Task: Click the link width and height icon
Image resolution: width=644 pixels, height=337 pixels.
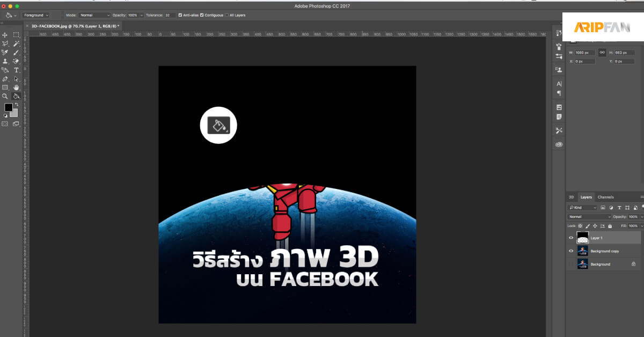Action: pos(602,53)
